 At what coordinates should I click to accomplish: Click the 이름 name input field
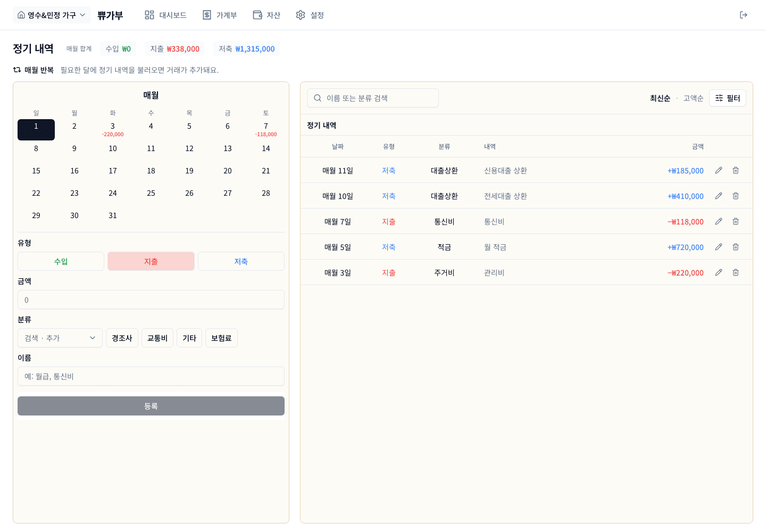pos(151,376)
